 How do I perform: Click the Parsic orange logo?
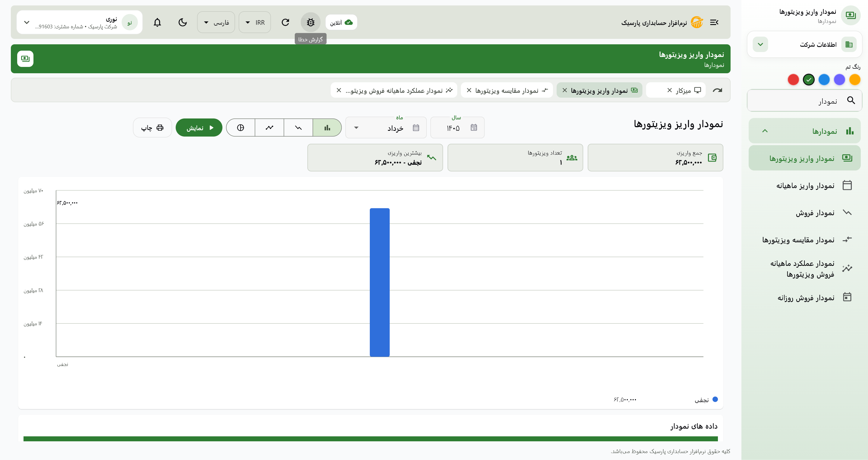coord(697,22)
